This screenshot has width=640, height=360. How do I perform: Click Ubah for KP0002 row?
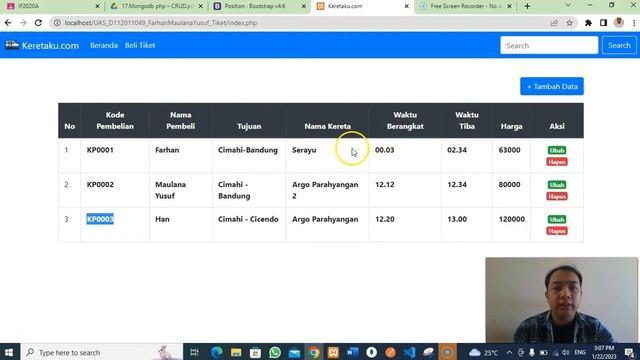coord(557,185)
